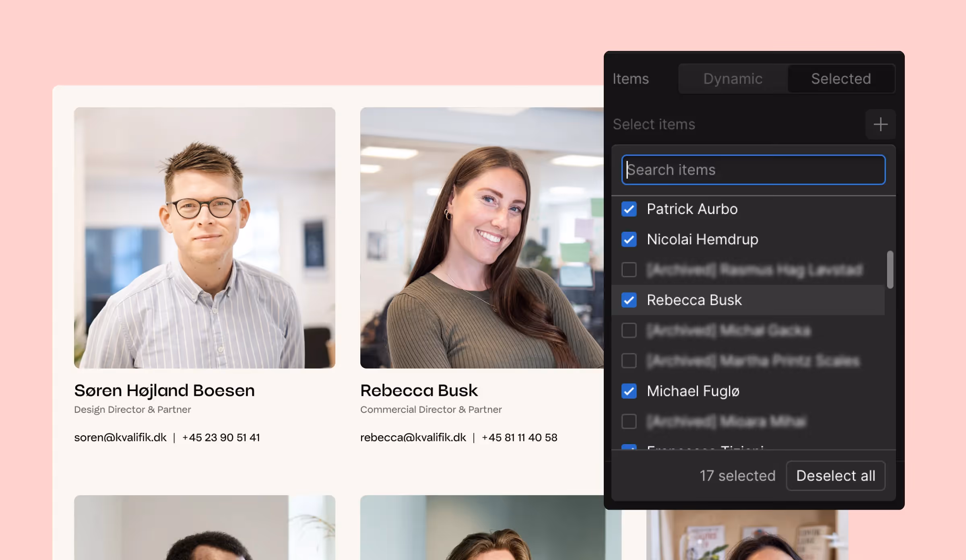
Task: Click the Søren Højland Boesen name heading
Action: [164, 391]
